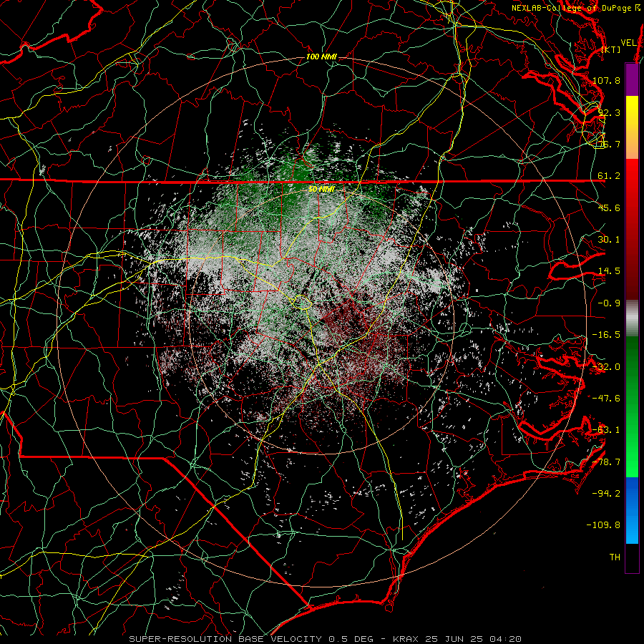Pick the black TH segment of color bar
Screen dimensions: 644x644
632,557
